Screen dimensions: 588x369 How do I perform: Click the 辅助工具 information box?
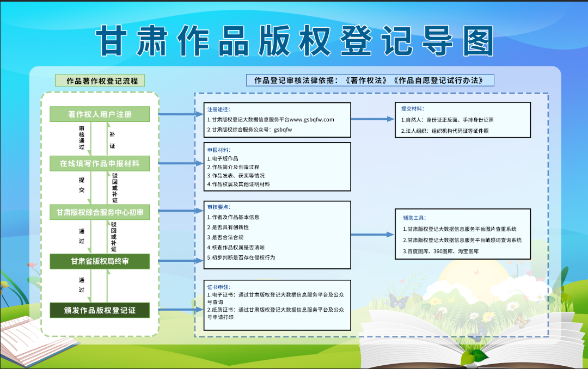(x=463, y=235)
